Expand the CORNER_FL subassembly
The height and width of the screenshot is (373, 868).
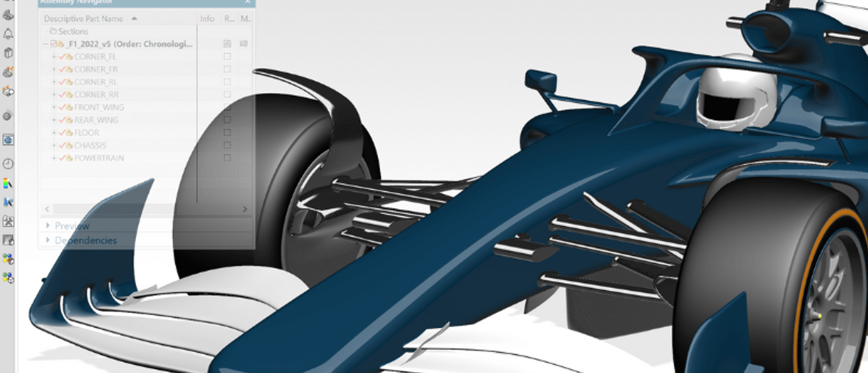click(x=54, y=57)
